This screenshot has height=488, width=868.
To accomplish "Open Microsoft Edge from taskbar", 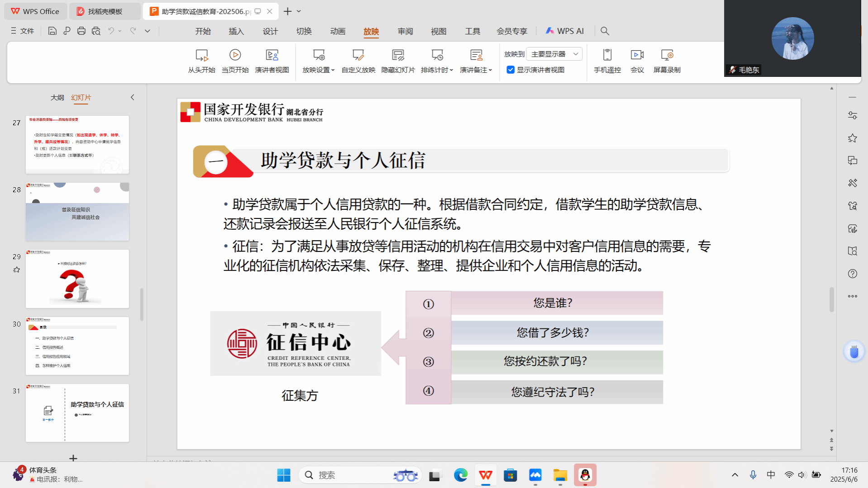I will coord(460,475).
